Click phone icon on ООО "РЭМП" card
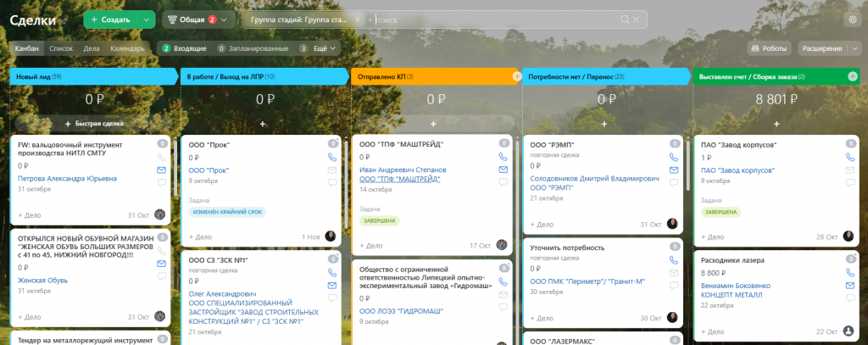868x345 pixels. coord(673,158)
